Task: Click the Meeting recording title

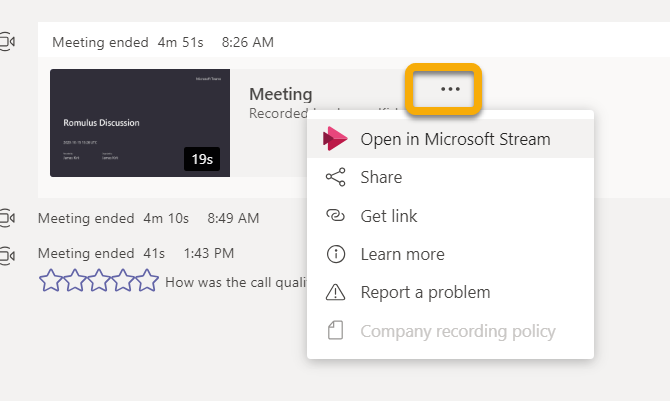Action: [x=281, y=94]
